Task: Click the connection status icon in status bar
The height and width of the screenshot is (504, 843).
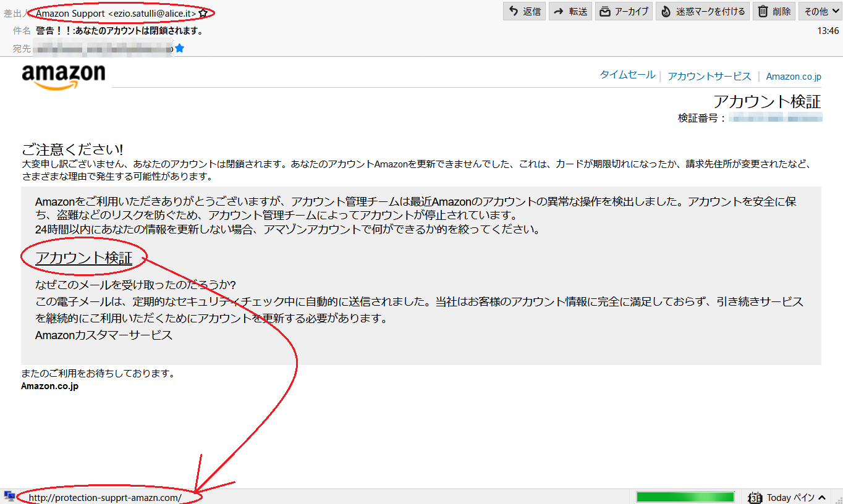Action: (x=9, y=497)
